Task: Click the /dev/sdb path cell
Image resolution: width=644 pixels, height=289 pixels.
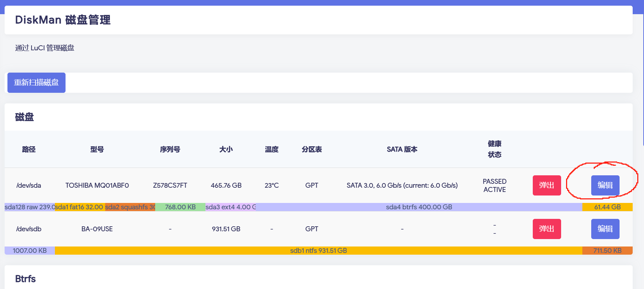Action: tap(29, 229)
